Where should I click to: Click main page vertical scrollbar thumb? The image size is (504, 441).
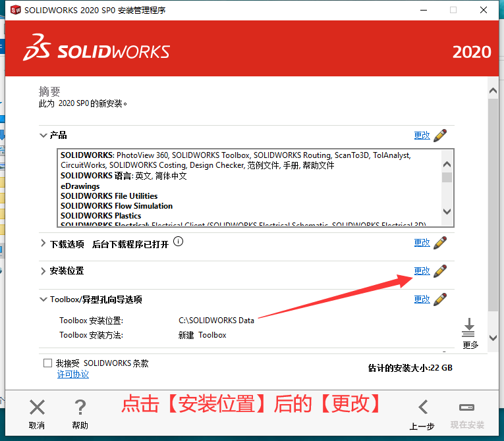(x=493, y=205)
